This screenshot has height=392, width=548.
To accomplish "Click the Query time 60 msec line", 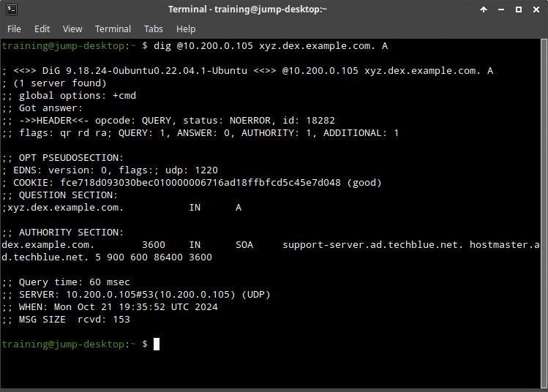I will 66,282.
